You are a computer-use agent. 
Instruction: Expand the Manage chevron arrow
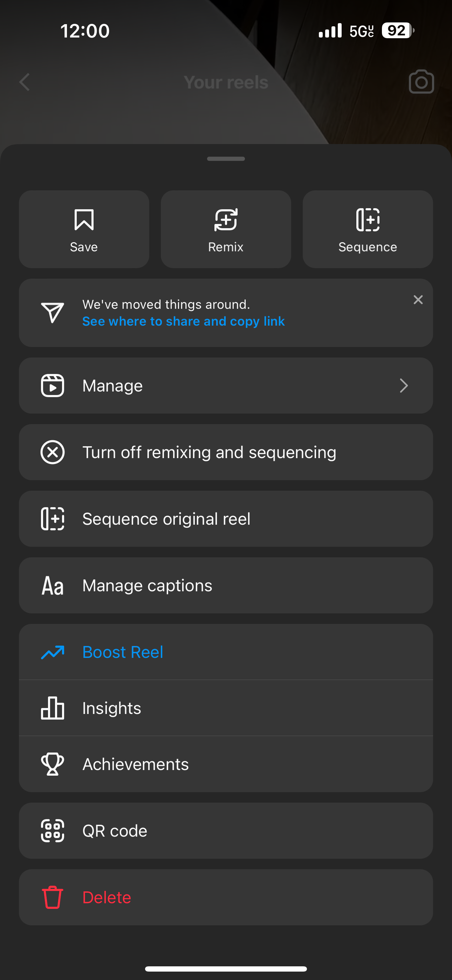[404, 386]
